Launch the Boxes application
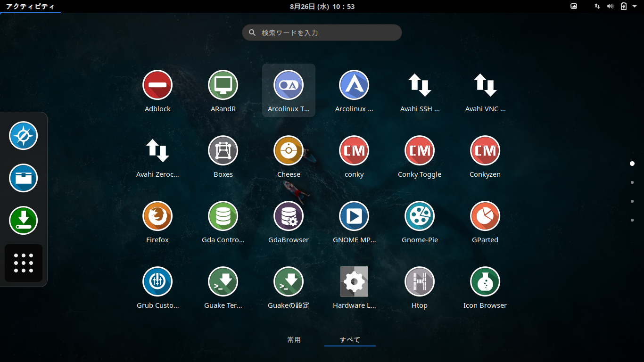The image size is (644, 362). coord(223,151)
